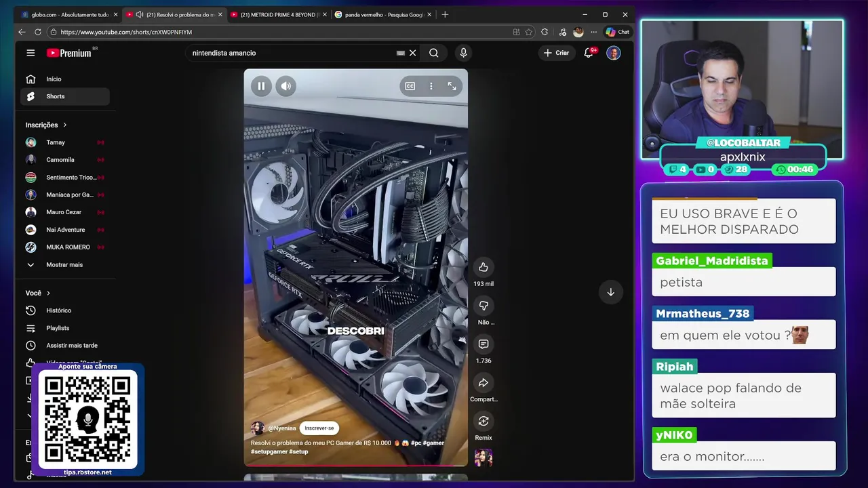Image resolution: width=868 pixels, height=488 pixels.
Task: Go to the YouTube Premium home logo
Action: [70, 53]
